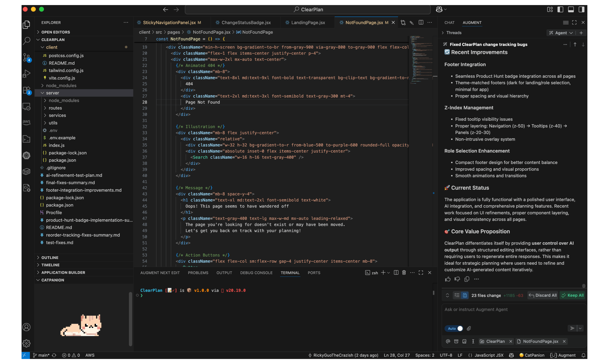Open the Manage gear icon
This screenshot has height=364, width=609.
27,343
